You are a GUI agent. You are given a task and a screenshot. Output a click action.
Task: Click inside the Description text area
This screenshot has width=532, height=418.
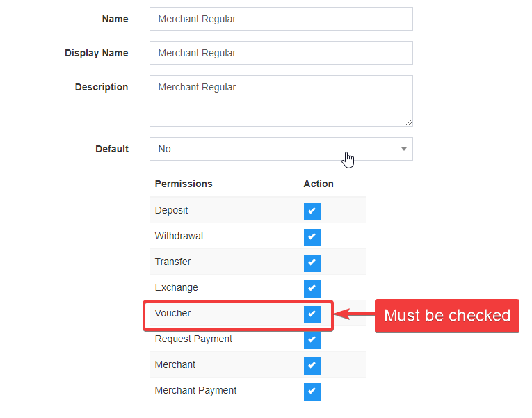click(x=280, y=101)
